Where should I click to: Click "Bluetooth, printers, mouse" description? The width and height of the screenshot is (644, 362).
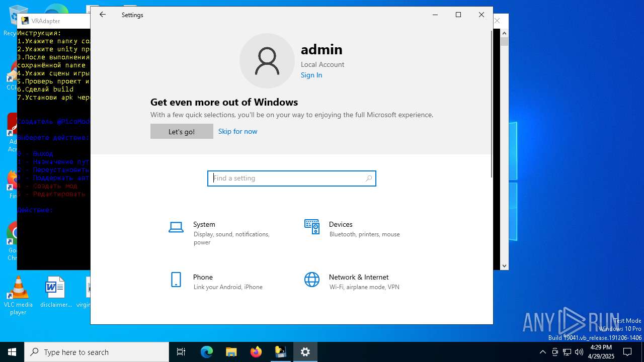tap(364, 234)
